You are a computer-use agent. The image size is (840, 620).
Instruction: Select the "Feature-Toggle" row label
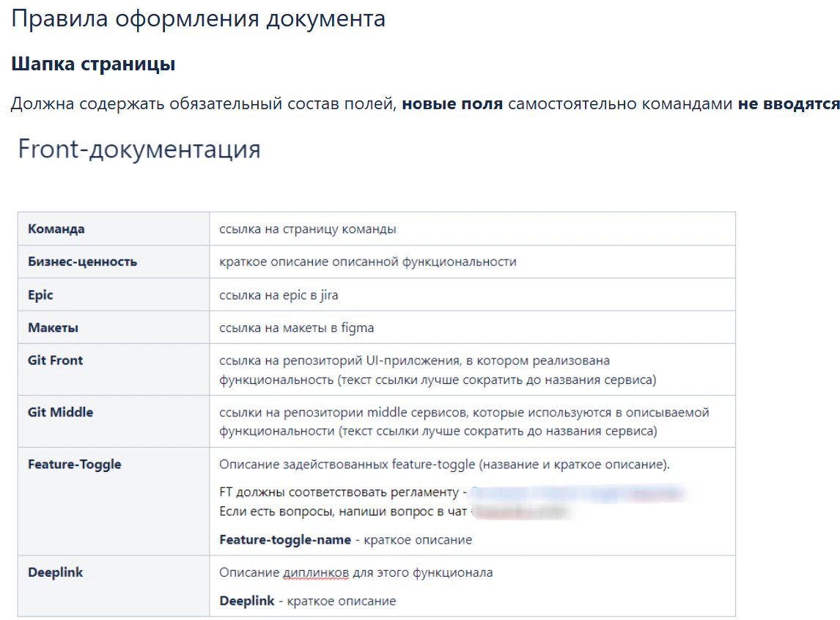(x=75, y=464)
